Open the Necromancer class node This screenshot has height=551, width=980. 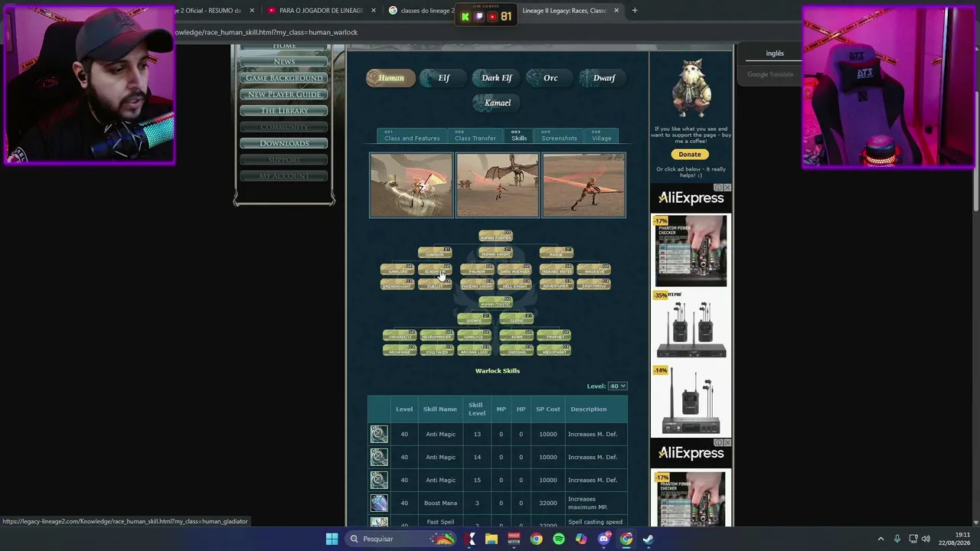(437, 335)
